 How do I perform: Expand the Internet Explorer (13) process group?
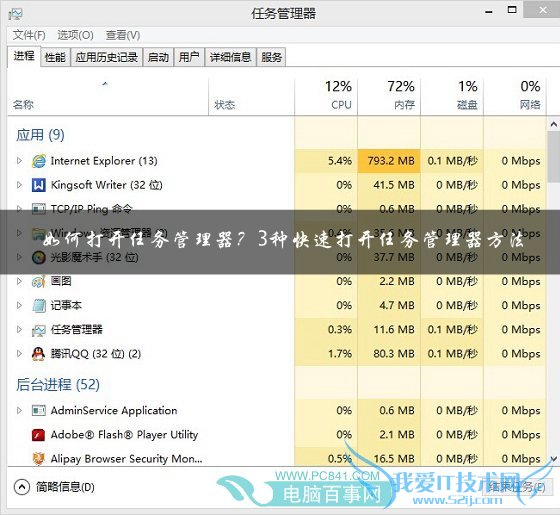click(19, 161)
